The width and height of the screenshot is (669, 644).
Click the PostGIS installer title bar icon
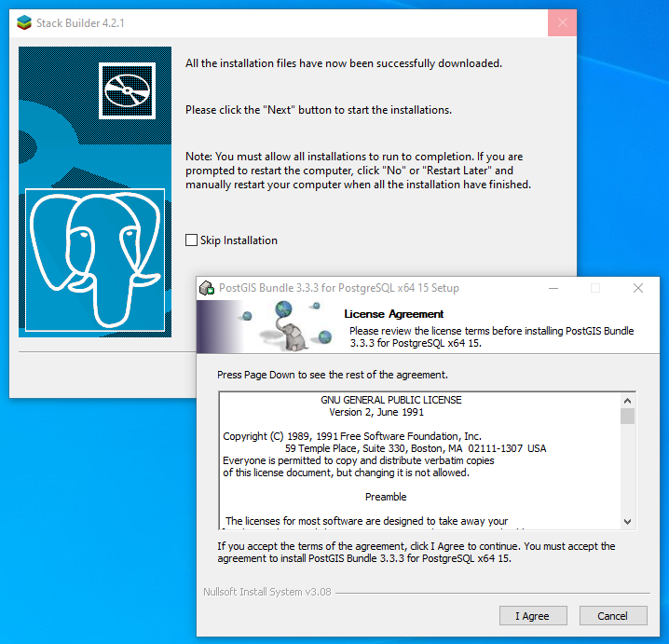[x=207, y=288]
